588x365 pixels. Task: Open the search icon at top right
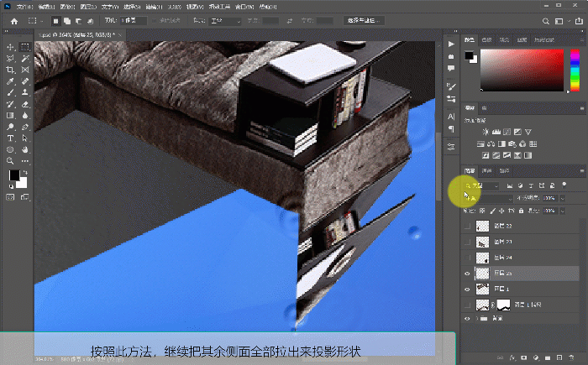coord(546,21)
